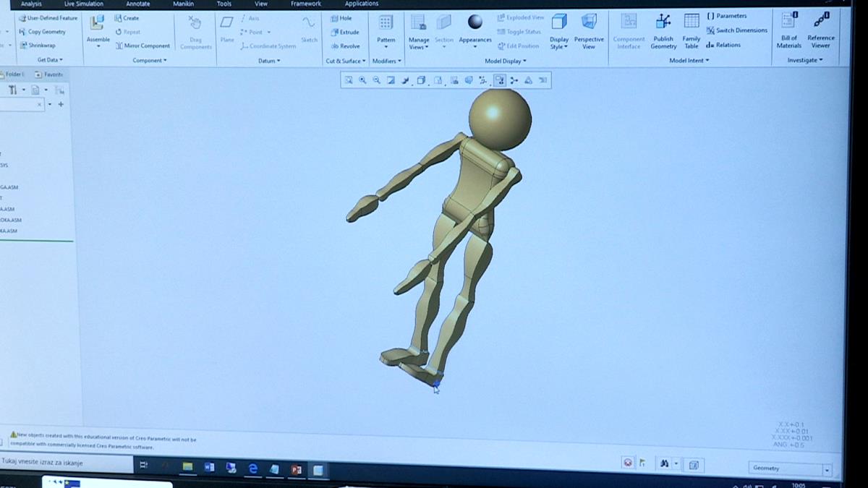This screenshot has width=868, height=488.
Task: Choose the Extrude tool
Action: 344,32
